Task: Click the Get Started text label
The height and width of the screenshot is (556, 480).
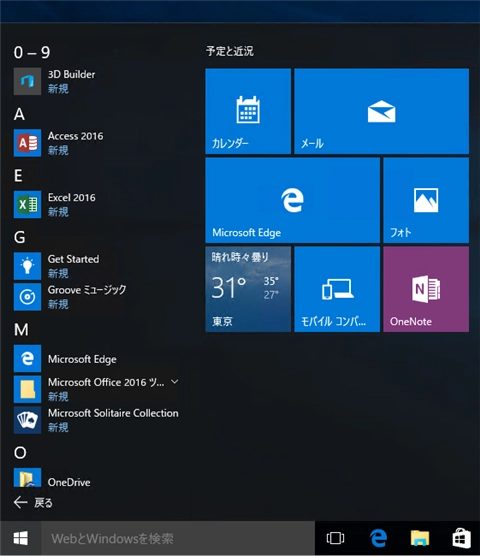Action: point(73,259)
